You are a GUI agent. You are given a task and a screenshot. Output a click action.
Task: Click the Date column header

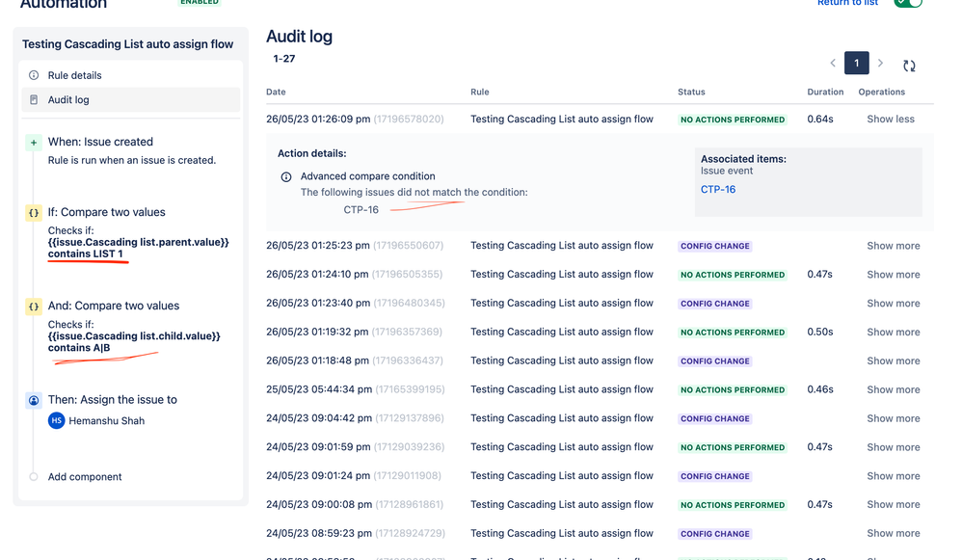pos(276,92)
